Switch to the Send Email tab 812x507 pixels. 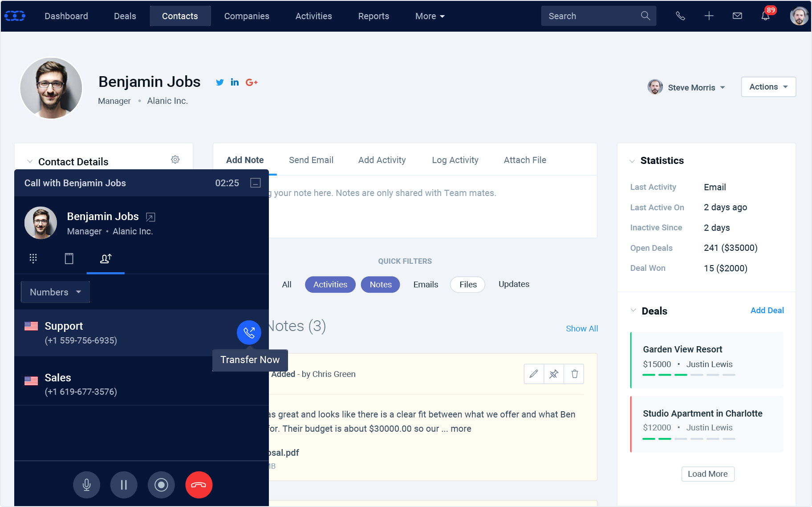pos(311,160)
